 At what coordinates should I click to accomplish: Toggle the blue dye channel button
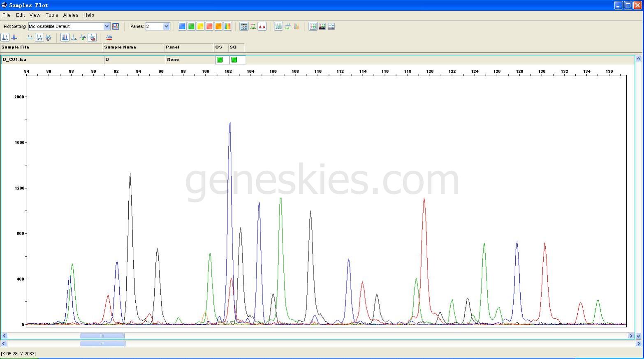[182, 26]
